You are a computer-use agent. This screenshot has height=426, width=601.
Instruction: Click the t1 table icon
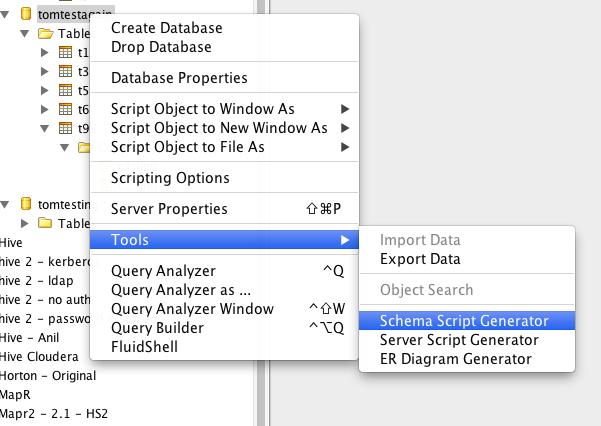click(x=66, y=52)
